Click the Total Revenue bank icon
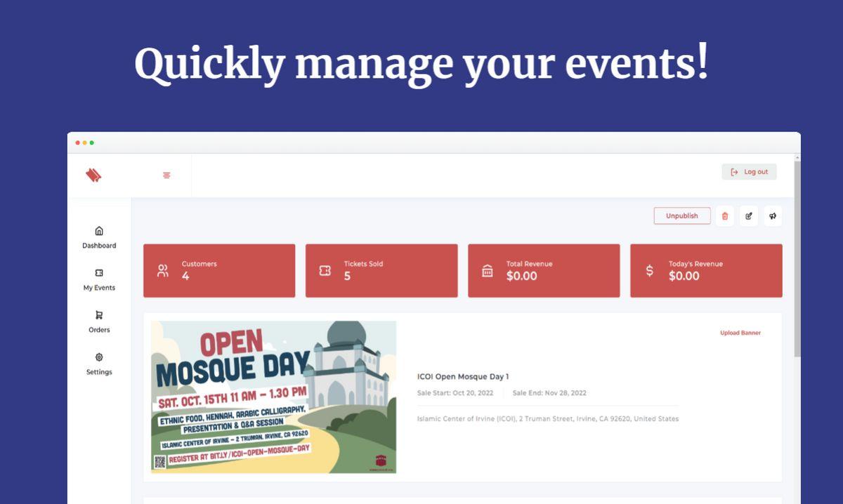843x504 pixels. coord(488,271)
